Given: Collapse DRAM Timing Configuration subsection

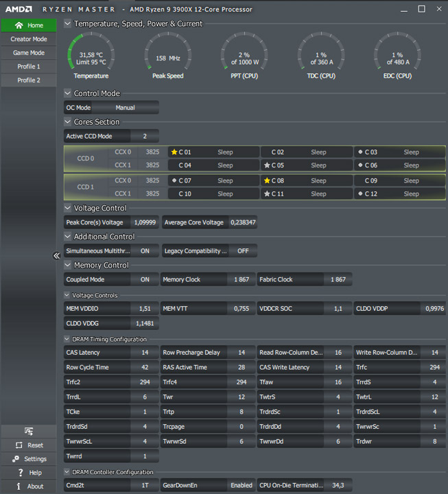Looking at the screenshot, I should coord(67,339).
